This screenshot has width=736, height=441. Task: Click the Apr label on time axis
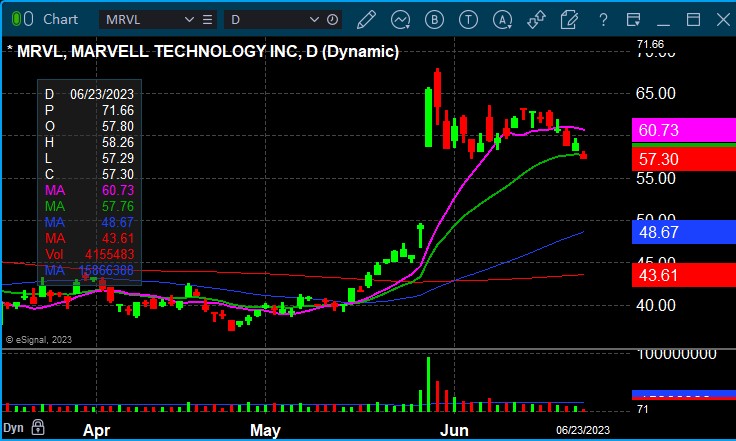96,430
